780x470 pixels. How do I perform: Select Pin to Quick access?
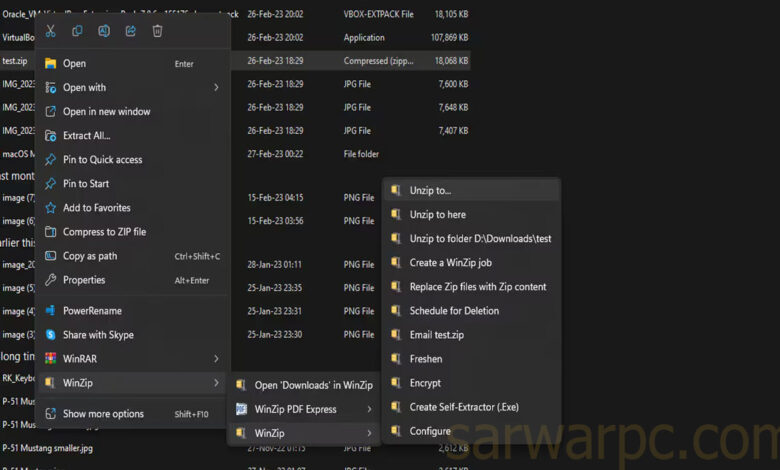point(132,160)
